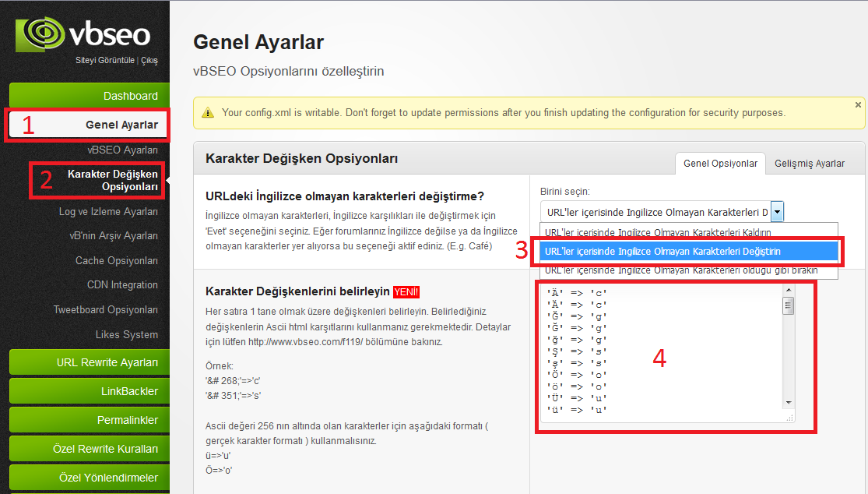Screen dimensions: 868x494
Task: Click inside the character replacements textarea
Action: [x=662, y=353]
